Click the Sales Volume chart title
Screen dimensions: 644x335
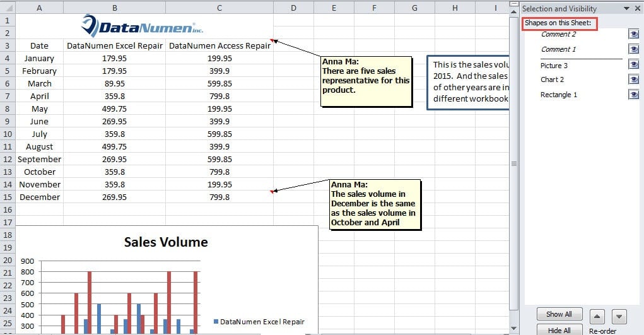pos(166,242)
